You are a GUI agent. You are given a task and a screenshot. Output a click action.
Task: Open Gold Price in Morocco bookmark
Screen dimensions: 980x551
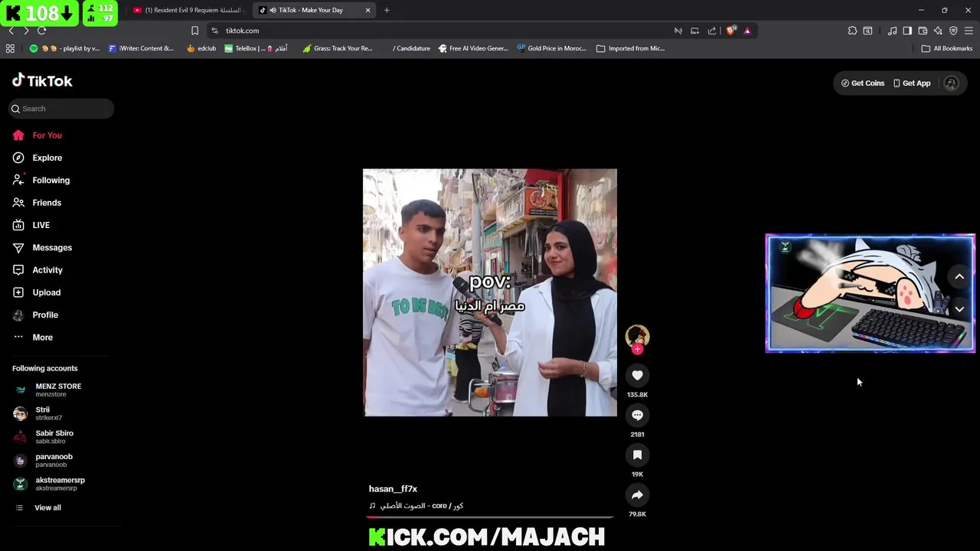tap(550, 48)
